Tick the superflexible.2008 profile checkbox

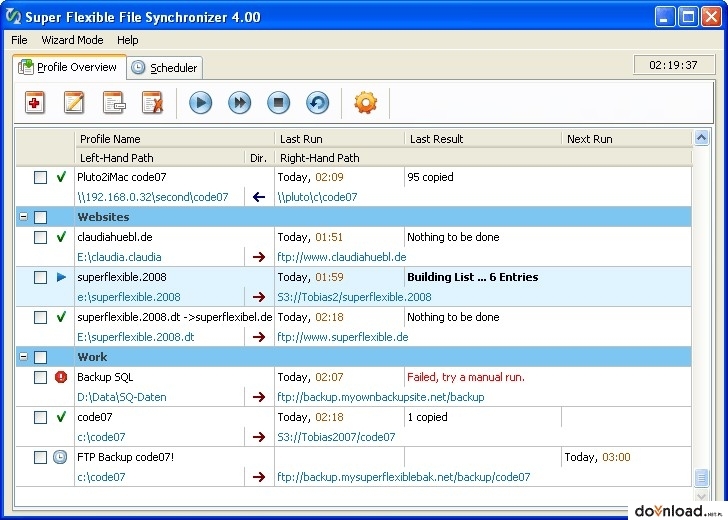[x=40, y=278]
